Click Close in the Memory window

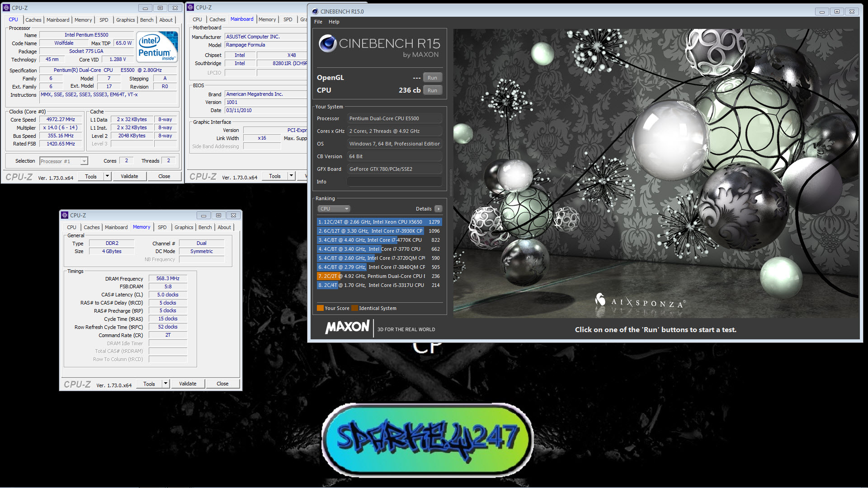(222, 384)
